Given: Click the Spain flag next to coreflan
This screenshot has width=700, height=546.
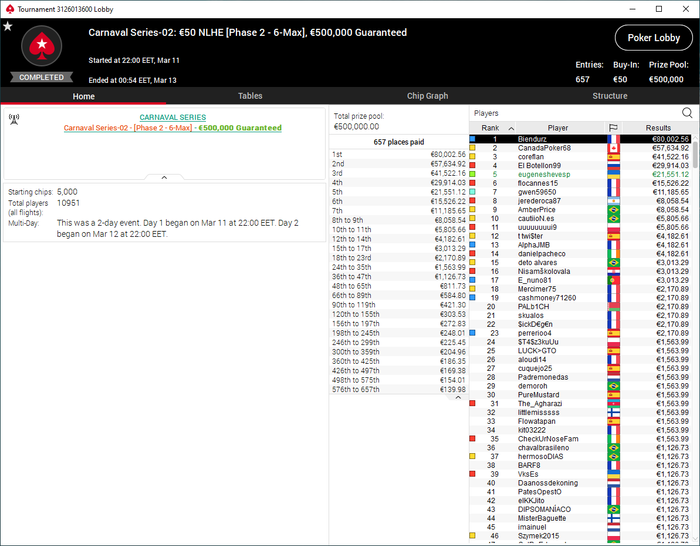Looking at the screenshot, I should pos(614,157).
